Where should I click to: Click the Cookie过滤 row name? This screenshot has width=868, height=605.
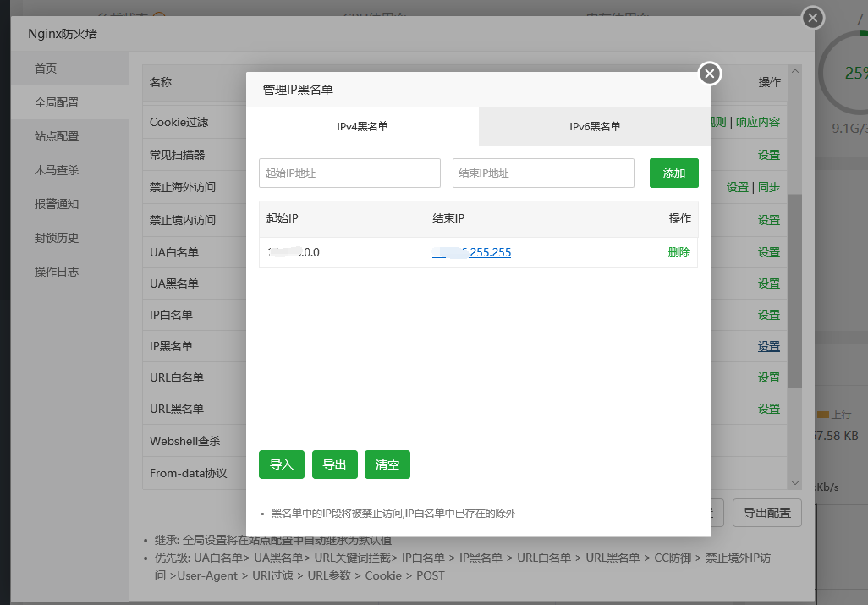point(179,122)
